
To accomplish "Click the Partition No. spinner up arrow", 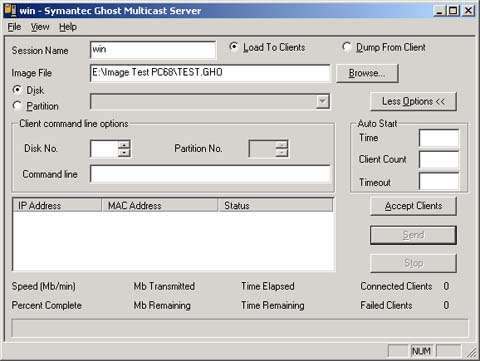I will click(x=282, y=145).
